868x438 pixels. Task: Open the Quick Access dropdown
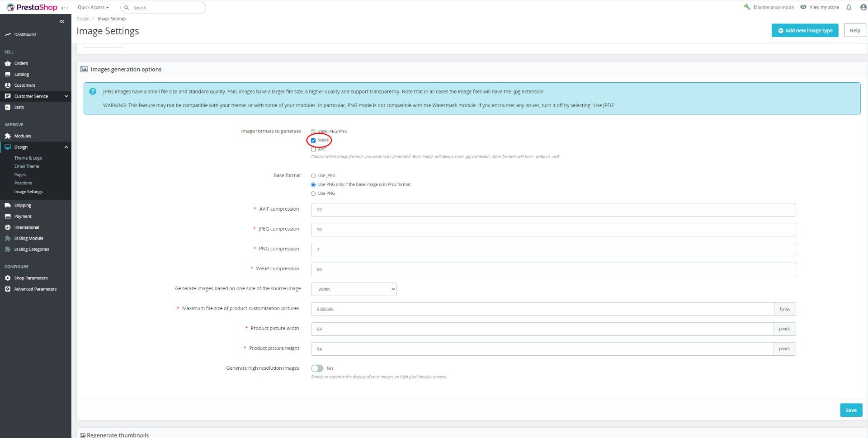[93, 7]
